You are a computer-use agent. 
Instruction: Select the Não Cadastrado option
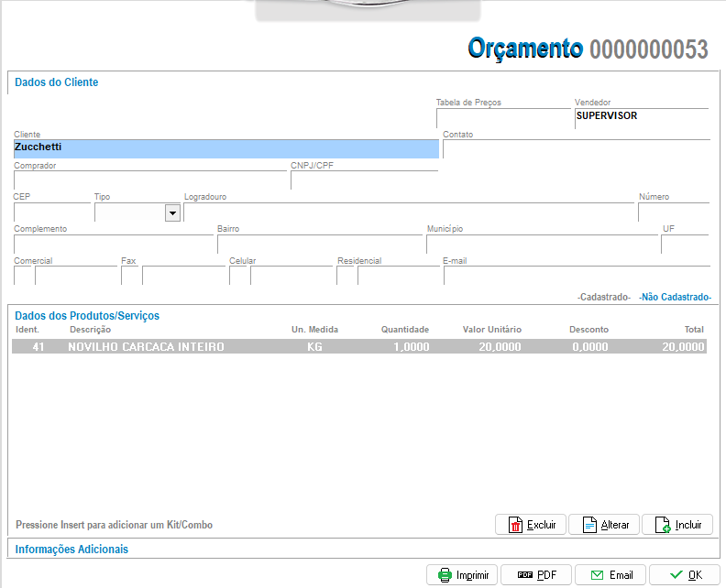[675, 298]
